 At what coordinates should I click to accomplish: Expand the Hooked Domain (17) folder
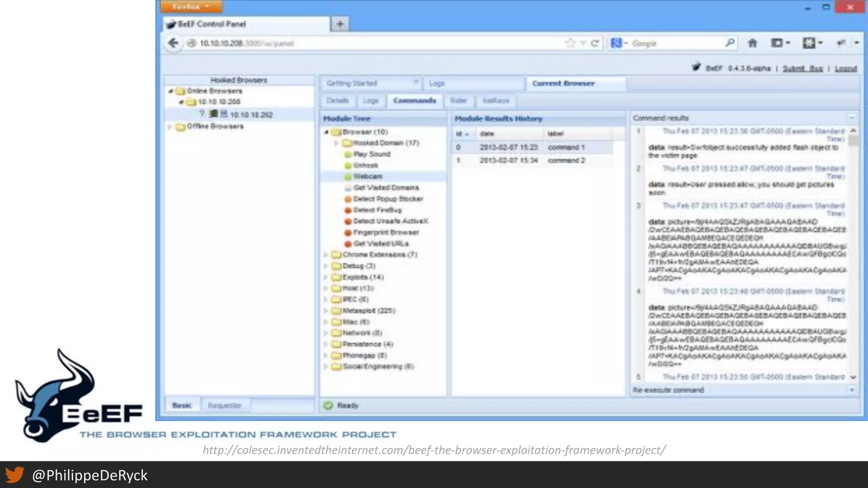pyautogui.click(x=337, y=143)
